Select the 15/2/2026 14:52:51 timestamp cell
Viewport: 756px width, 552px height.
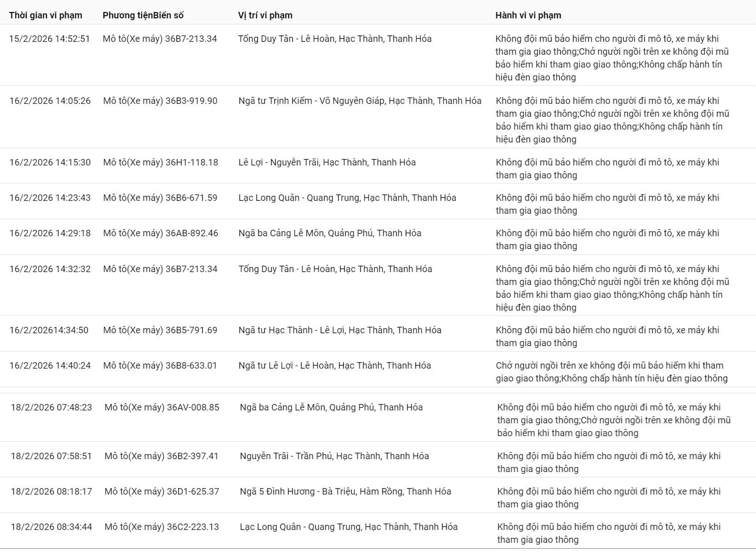pyautogui.click(x=50, y=39)
